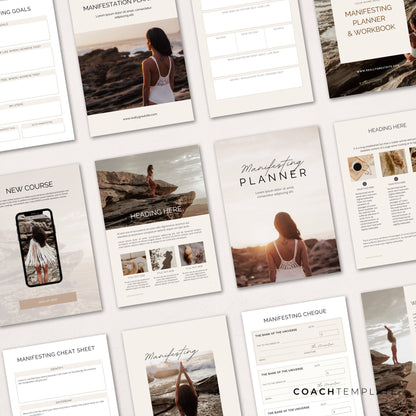Image resolution: width=416 pixels, height=416 pixels.
Task: Select the coffee cup photo thumbnail
Action: pyautogui.click(x=362, y=167)
